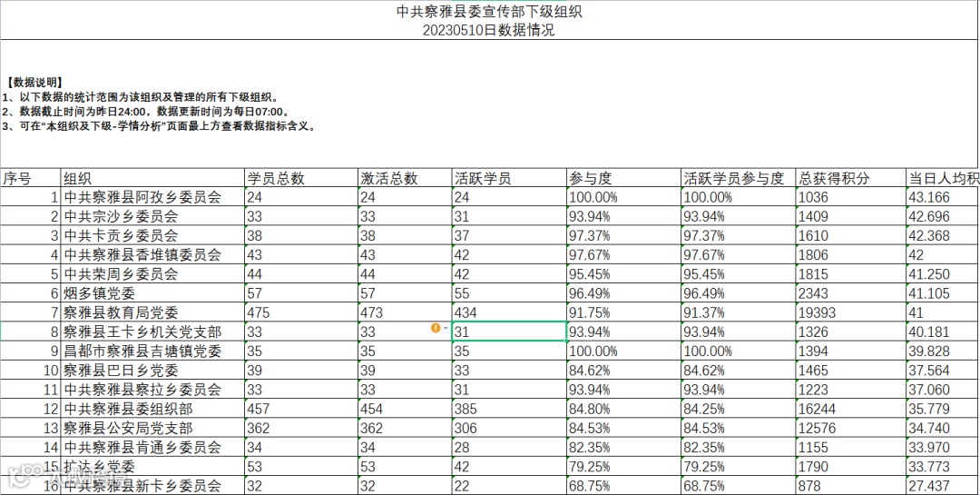Select total points value 1806
Image resolution: width=980 pixels, height=495 pixels.
(850, 255)
